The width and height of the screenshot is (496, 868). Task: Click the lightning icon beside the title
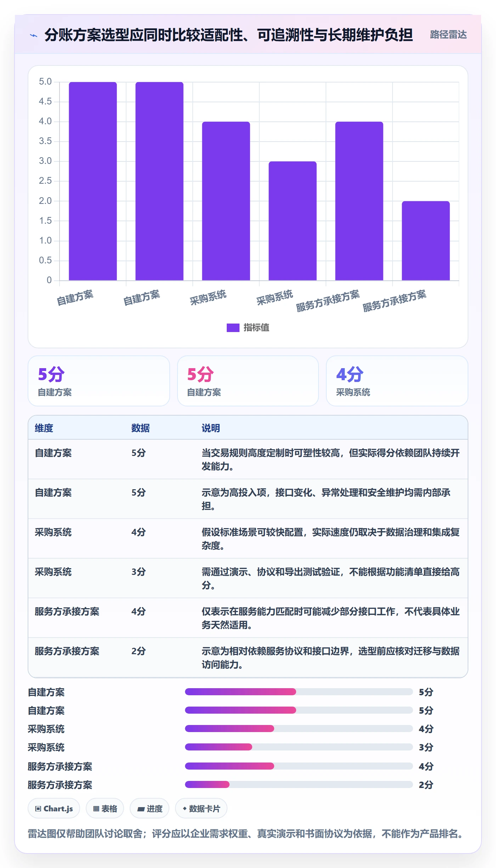pos(34,35)
